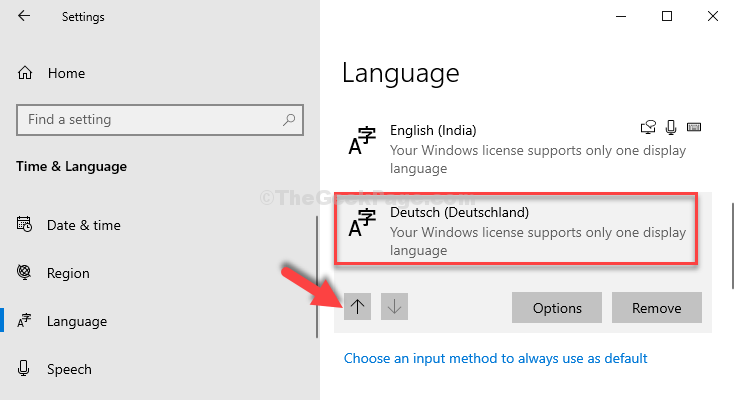Move Deutsch language up with arrow
The height and width of the screenshot is (400, 736).
point(357,307)
